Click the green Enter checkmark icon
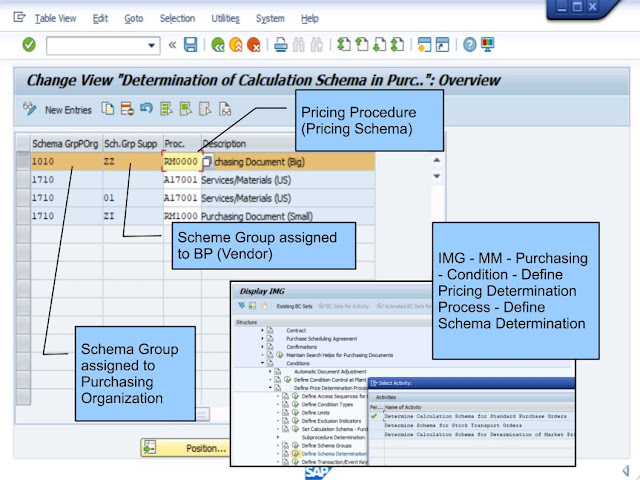640x480 pixels. (29, 44)
